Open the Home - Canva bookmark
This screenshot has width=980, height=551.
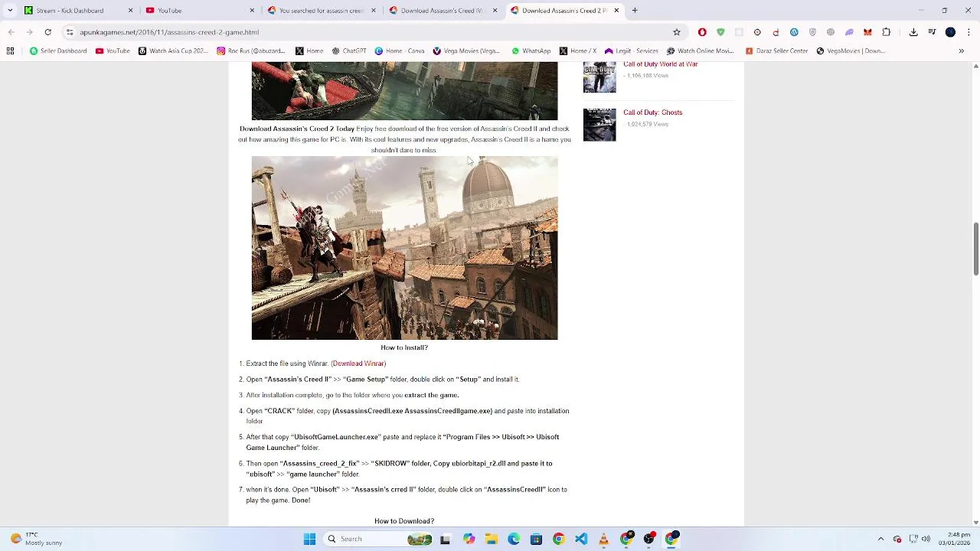400,51
